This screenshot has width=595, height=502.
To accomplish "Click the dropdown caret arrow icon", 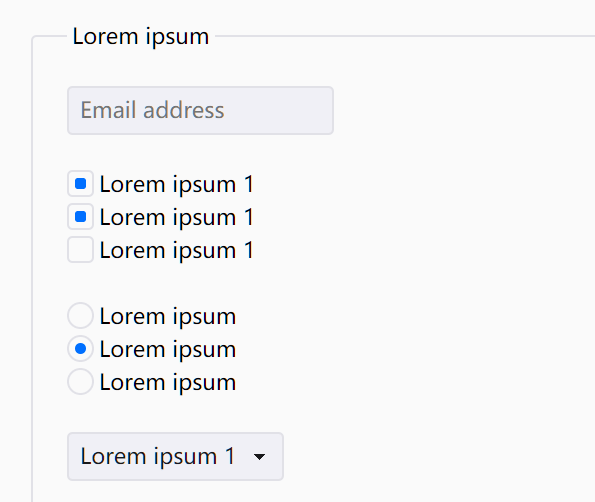I will coord(260,457).
